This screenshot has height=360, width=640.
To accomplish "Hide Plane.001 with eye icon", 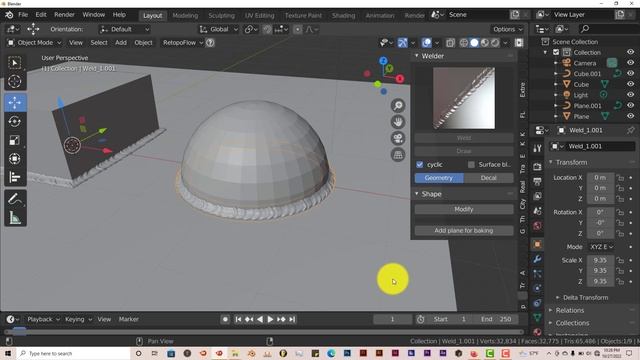I will point(631,105).
